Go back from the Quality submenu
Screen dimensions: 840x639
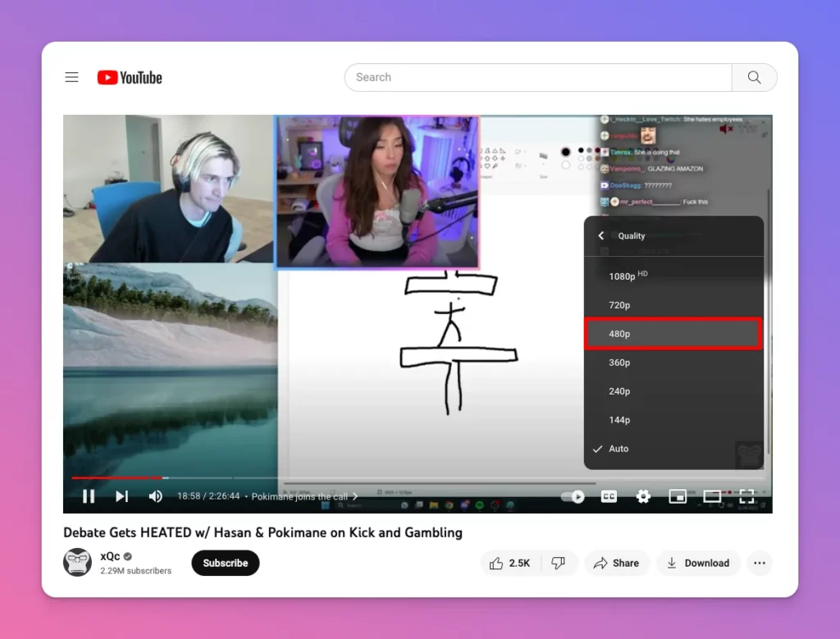click(600, 235)
